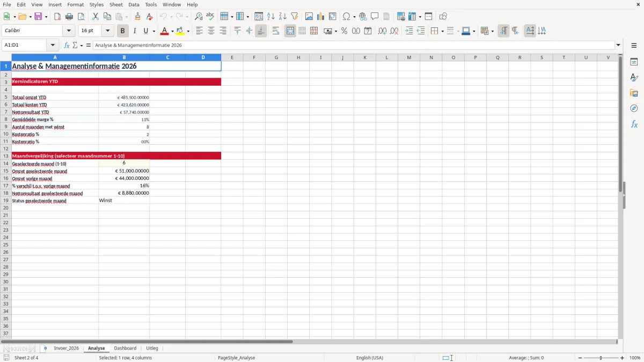Viewport: 644px width, 362px height.
Task: Open the Data menu
Action: coord(134,4)
